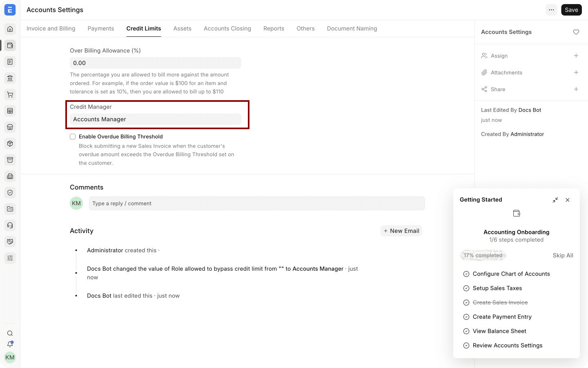Open the handshake CRM sidebar icon
This screenshot has height=368, width=588.
click(x=10, y=242)
